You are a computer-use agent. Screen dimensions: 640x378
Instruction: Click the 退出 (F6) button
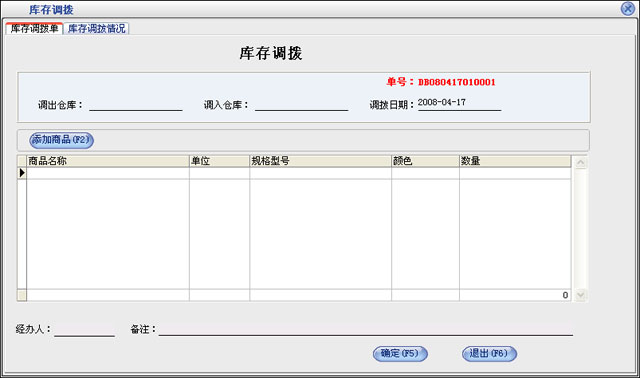489,354
